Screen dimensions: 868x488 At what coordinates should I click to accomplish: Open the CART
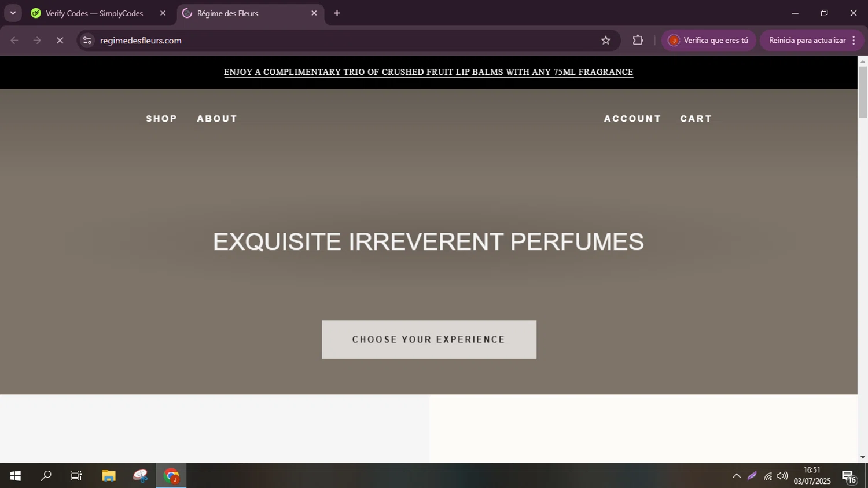coord(696,119)
